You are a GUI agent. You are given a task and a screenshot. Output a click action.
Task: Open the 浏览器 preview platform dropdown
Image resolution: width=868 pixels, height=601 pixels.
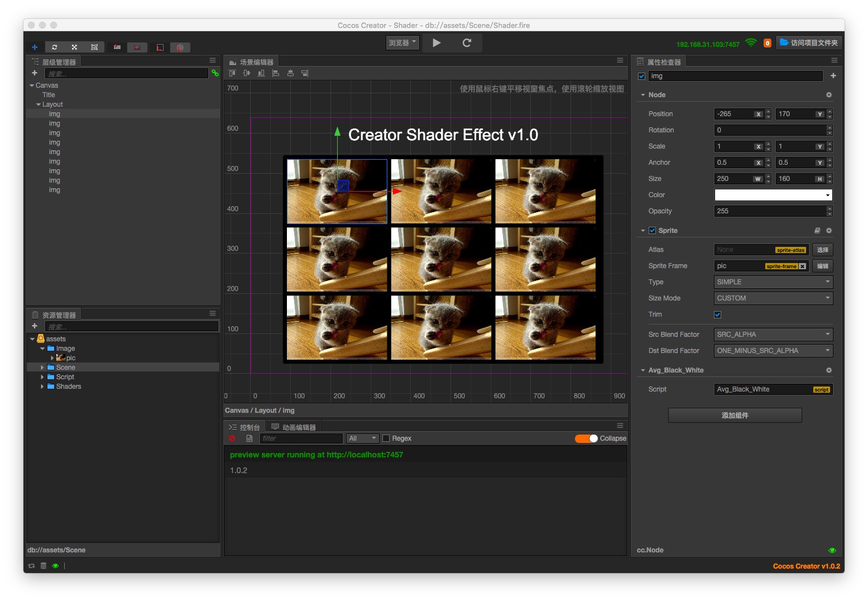[x=402, y=43]
